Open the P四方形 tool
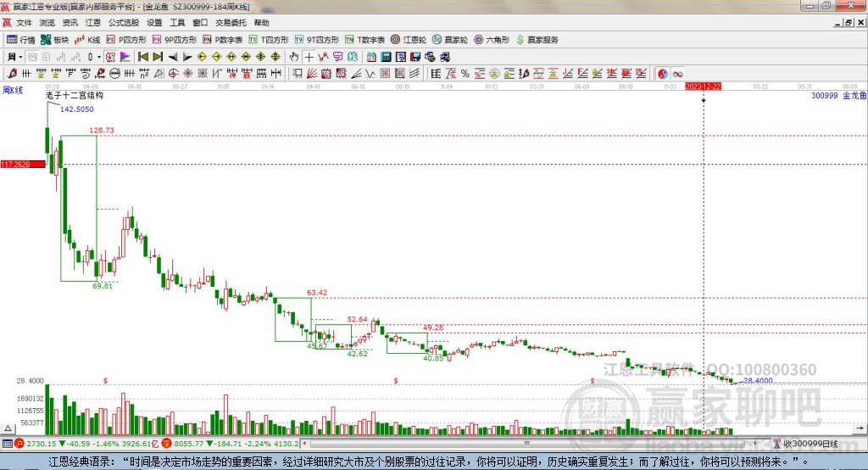This screenshot has height=470, width=868. [x=126, y=40]
